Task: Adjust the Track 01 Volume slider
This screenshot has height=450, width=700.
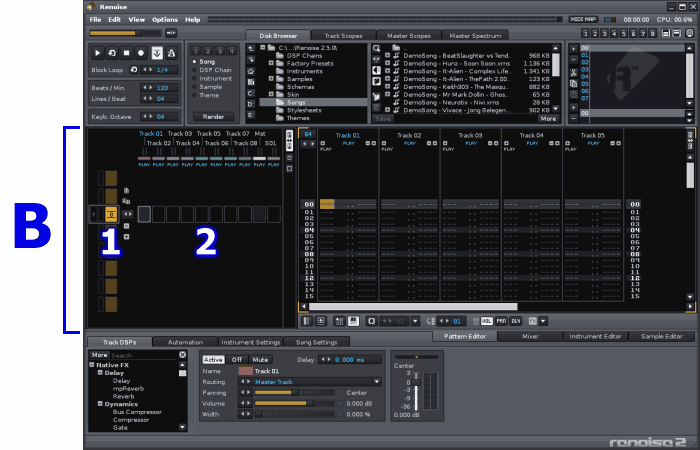Action: point(295,404)
